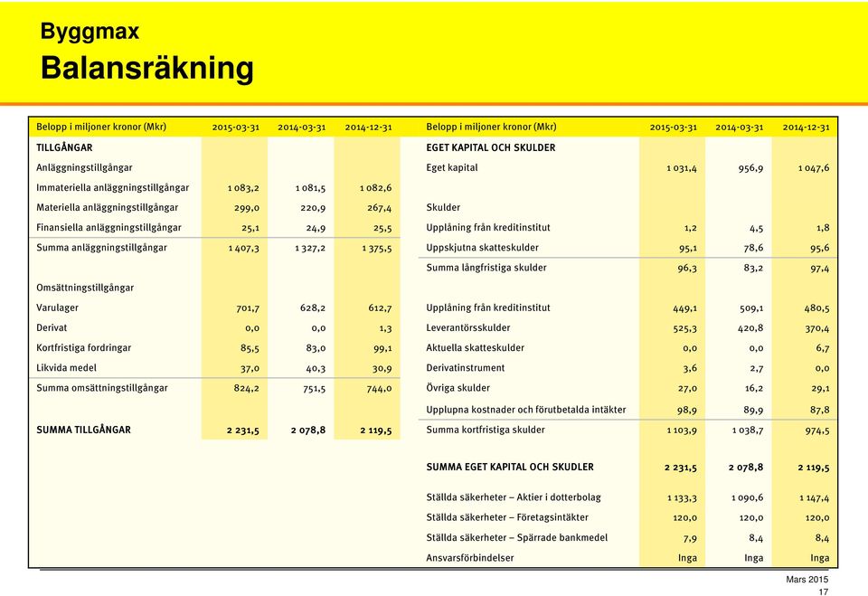Click 'Uppskjutna skatteskulder' label
The width and height of the screenshot is (868, 596).
coord(482,248)
